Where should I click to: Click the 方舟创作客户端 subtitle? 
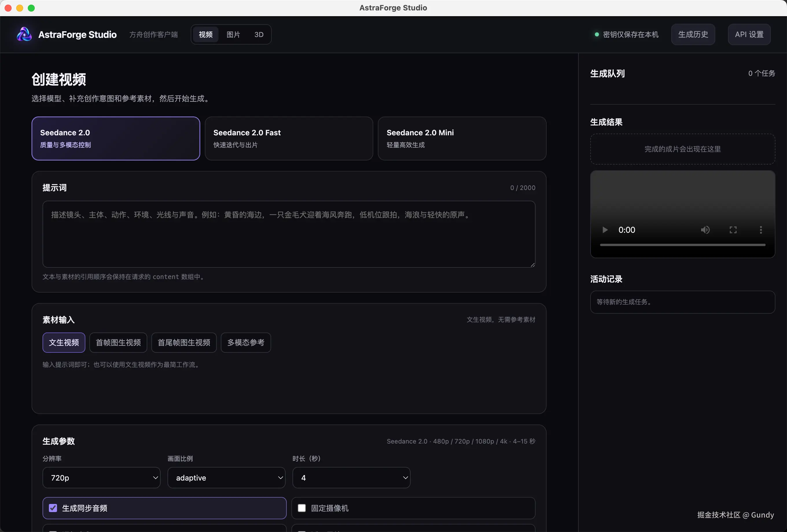(x=153, y=34)
